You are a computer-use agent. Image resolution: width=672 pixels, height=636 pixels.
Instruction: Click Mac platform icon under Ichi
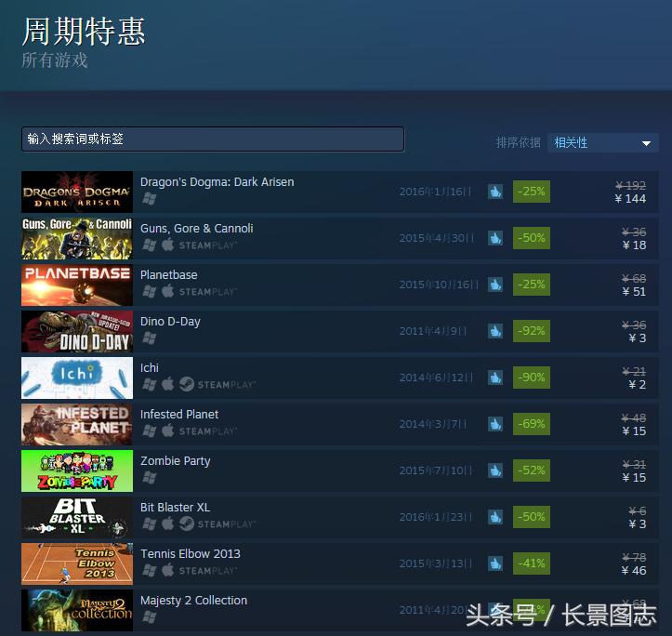pos(168,384)
